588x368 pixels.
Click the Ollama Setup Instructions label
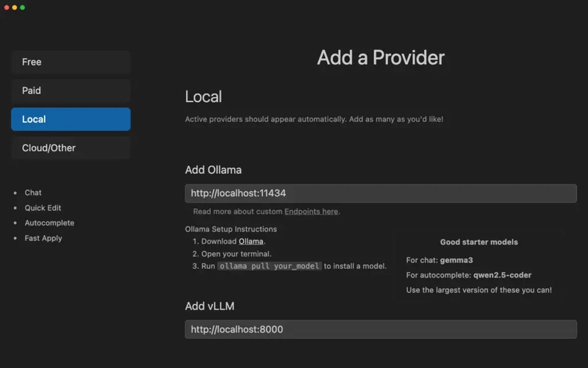click(x=231, y=229)
